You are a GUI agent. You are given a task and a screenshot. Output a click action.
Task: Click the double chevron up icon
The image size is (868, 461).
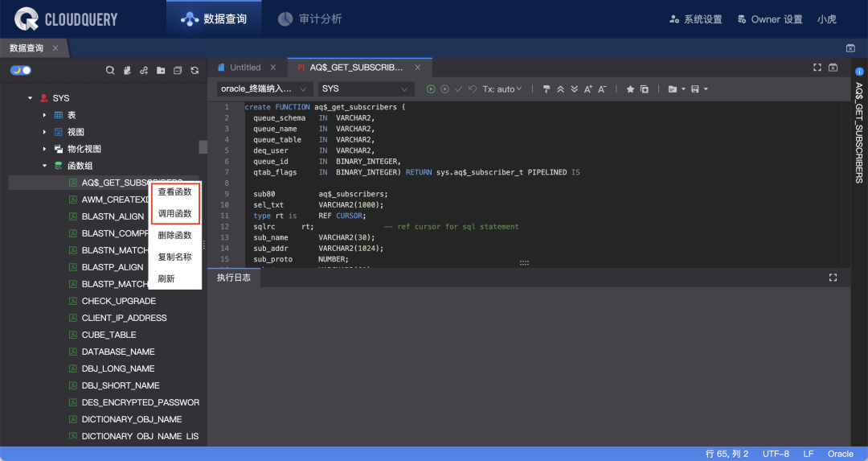[x=560, y=89]
